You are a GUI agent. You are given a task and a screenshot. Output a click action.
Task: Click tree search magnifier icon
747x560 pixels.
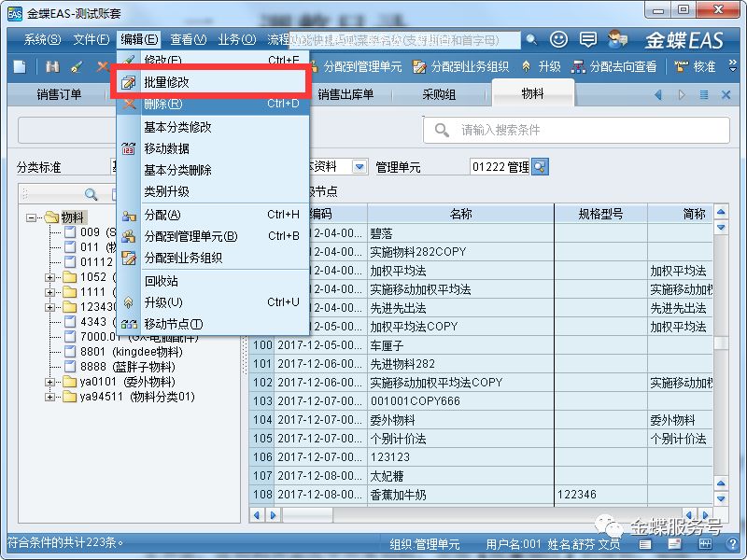point(91,194)
